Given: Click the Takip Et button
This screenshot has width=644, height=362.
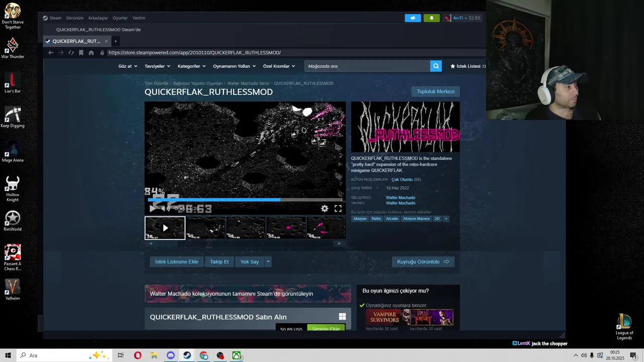Looking at the screenshot, I should (x=219, y=261).
